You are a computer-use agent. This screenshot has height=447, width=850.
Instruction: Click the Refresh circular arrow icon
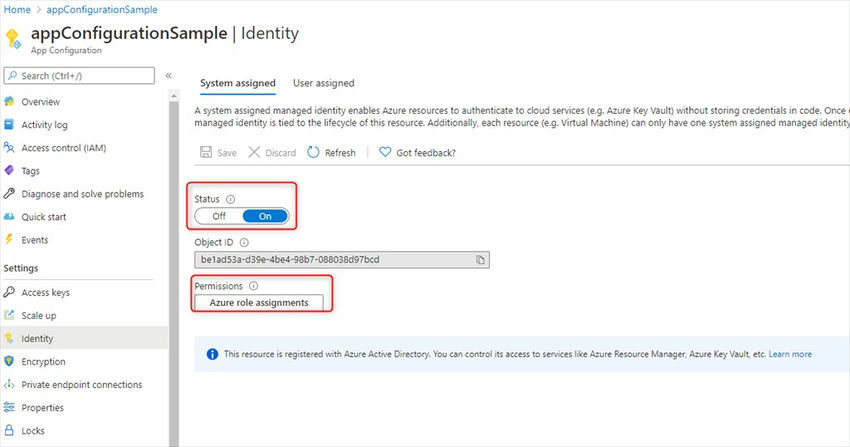tap(313, 152)
